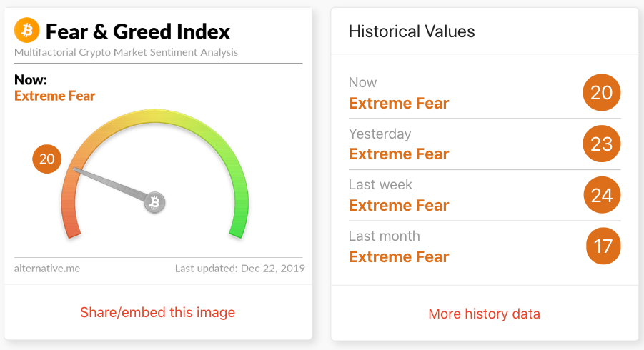The height and width of the screenshot is (350, 644).
Task: Click the Last week value 24 circle
Action: tap(602, 195)
